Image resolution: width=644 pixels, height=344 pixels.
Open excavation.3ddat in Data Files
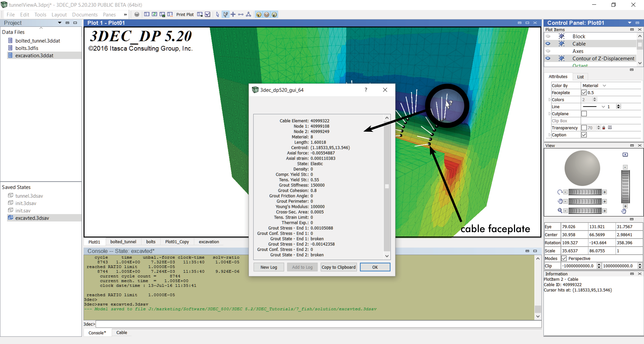point(34,55)
